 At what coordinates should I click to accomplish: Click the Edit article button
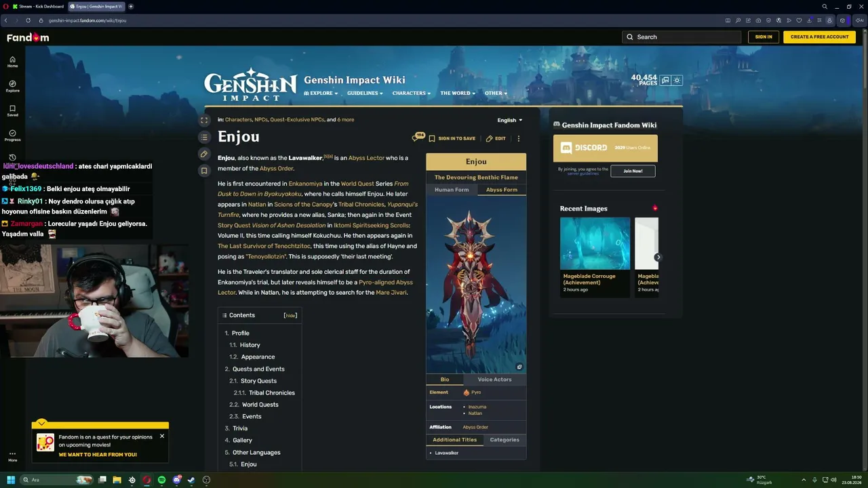click(496, 138)
